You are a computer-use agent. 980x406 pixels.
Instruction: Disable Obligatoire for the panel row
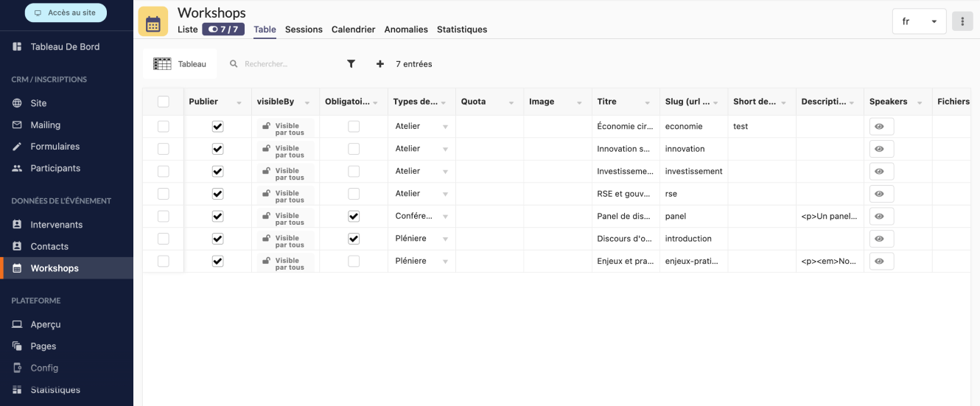pyautogui.click(x=354, y=217)
